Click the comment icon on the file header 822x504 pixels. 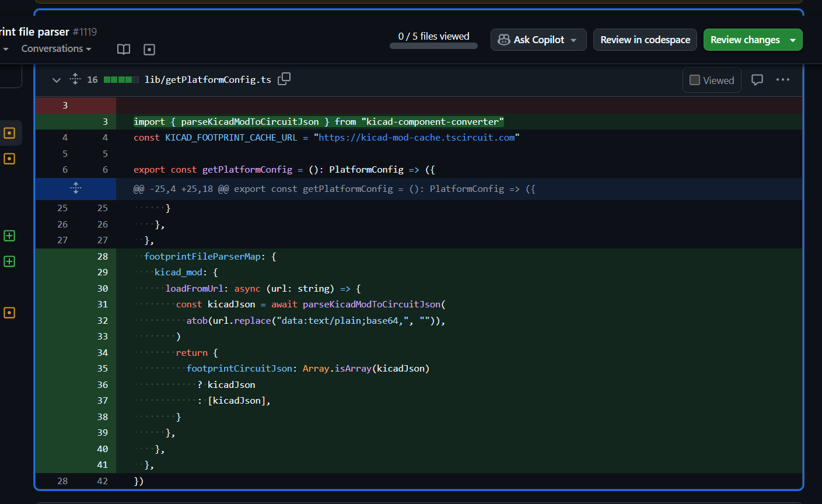click(x=757, y=80)
